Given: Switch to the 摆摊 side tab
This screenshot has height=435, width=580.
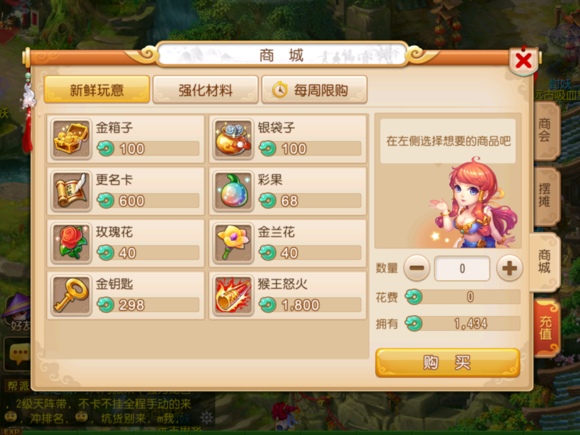Looking at the screenshot, I should [x=546, y=196].
